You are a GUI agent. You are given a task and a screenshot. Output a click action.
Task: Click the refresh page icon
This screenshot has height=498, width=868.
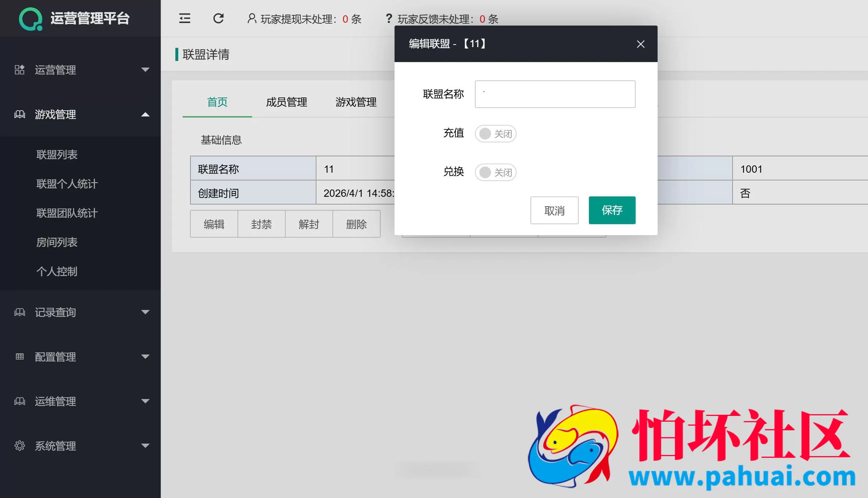coord(218,18)
